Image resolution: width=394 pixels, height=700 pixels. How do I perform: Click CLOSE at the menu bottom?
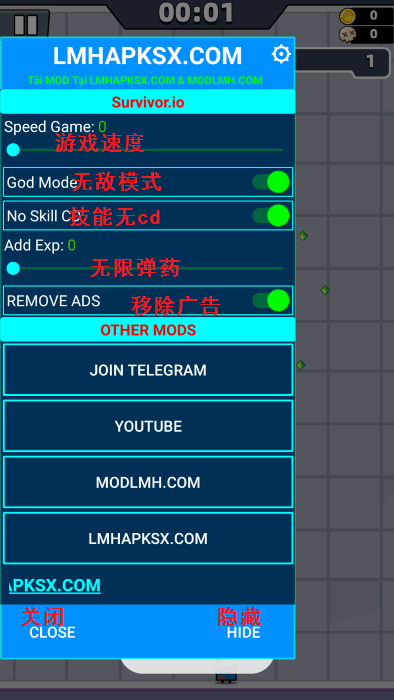coord(52,632)
